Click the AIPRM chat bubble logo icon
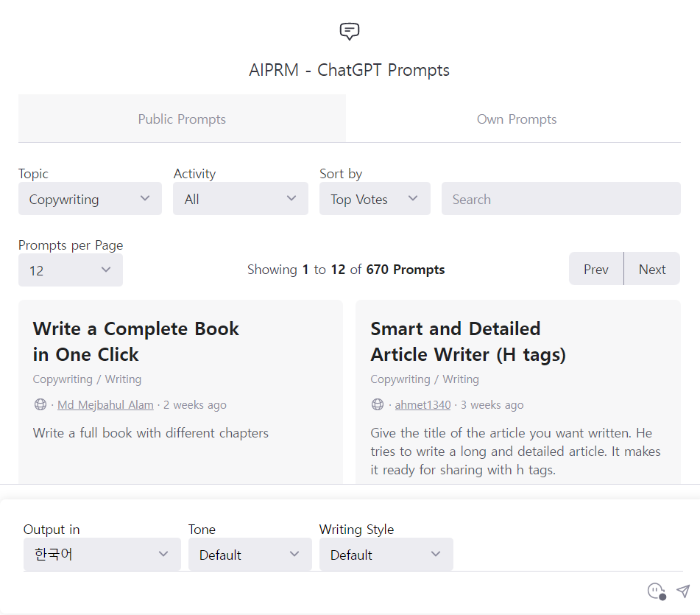The image size is (700, 615). point(349,31)
